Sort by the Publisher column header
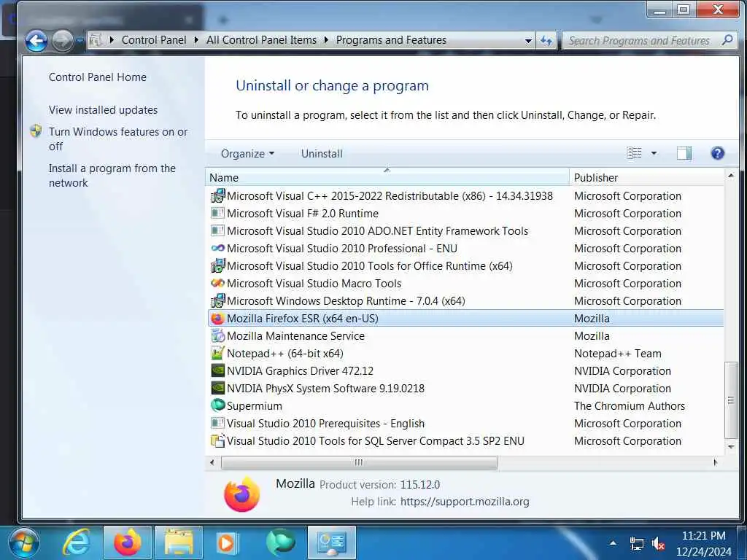Screen dimensions: 747x560 (x=646, y=178)
